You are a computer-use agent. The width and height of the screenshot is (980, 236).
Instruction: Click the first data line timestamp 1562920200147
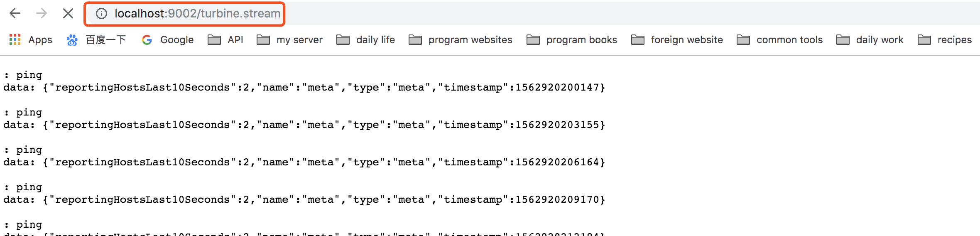click(x=557, y=88)
